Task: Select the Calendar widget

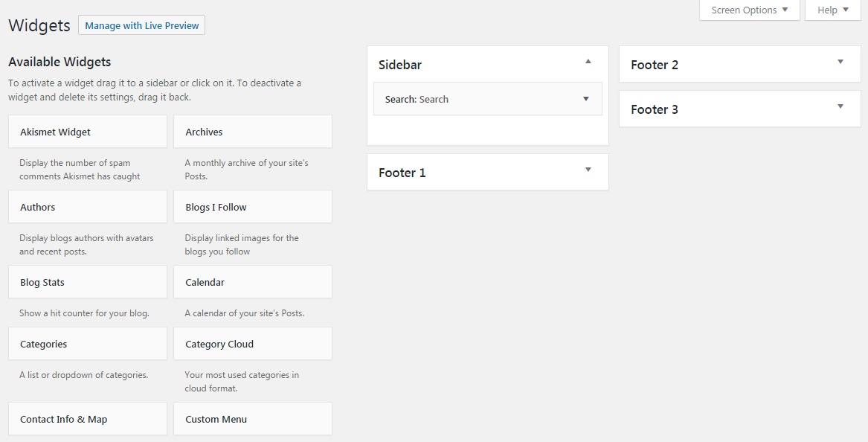Action: (x=252, y=281)
